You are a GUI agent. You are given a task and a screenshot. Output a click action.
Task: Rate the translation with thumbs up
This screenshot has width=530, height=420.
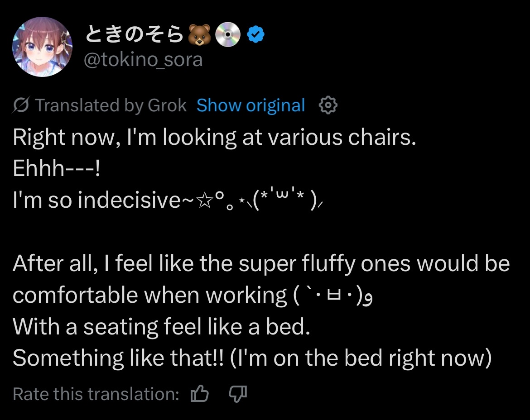coord(200,394)
